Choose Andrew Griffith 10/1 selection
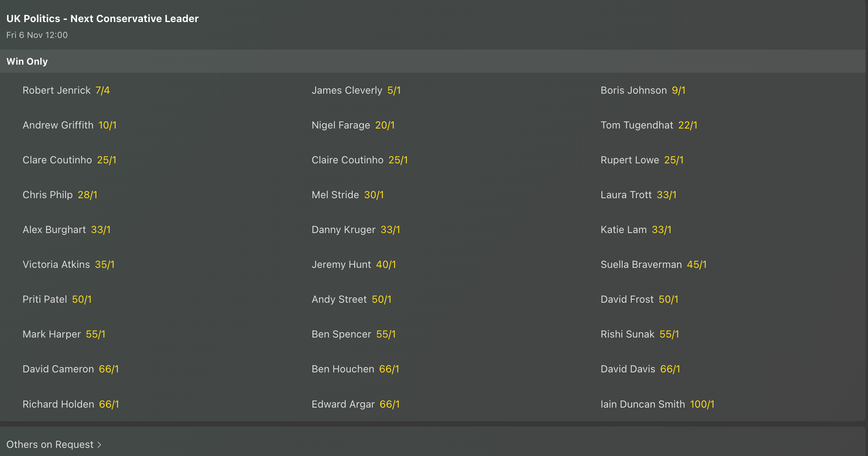This screenshot has height=456, width=868. (x=107, y=125)
